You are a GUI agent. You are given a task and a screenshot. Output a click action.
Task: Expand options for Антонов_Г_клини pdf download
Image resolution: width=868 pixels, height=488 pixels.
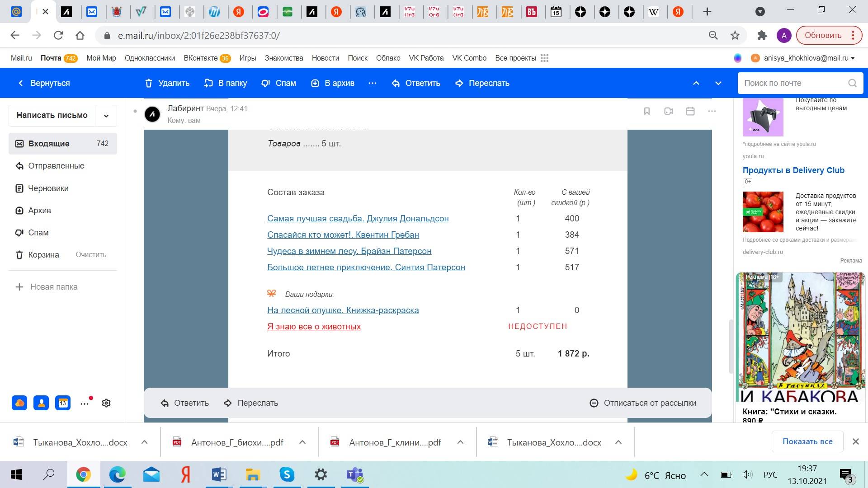tap(460, 442)
